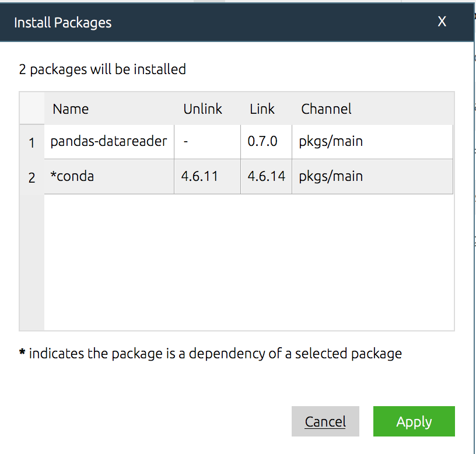The image size is (476, 454).
Task: Click the Apply button
Action: (414, 421)
